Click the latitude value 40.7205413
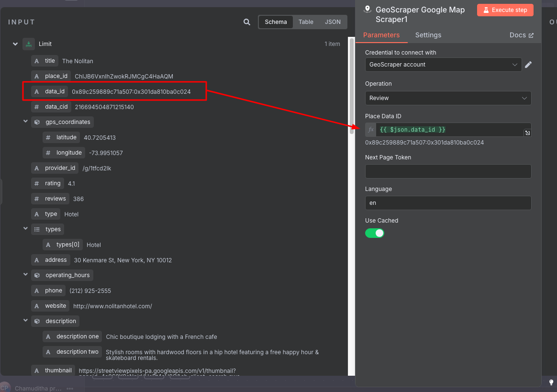 pyautogui.click(x=100, y=138)
